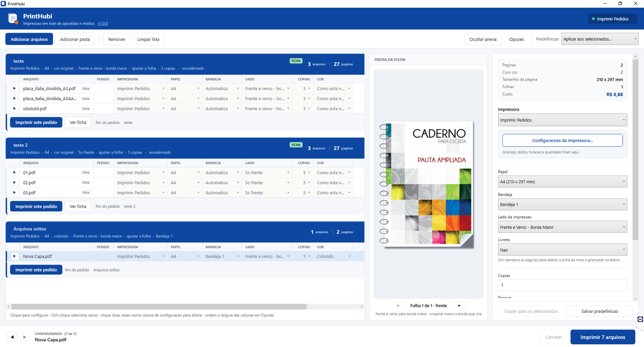Image resolution: width=644 pixels, height=347 pixels.
Task: Click the PrintHubi logo icon
Action: pyautogui.click(x=13, y=18)
